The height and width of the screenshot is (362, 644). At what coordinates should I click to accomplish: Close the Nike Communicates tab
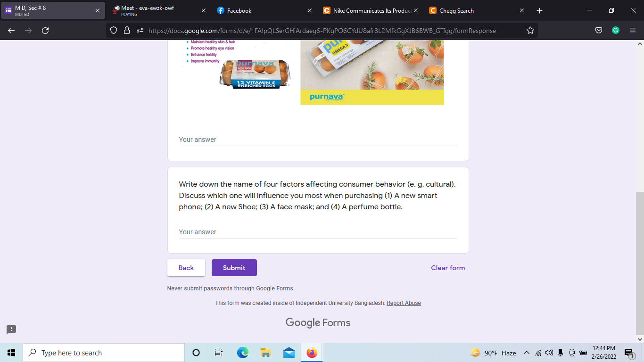(x=416, y=10)
